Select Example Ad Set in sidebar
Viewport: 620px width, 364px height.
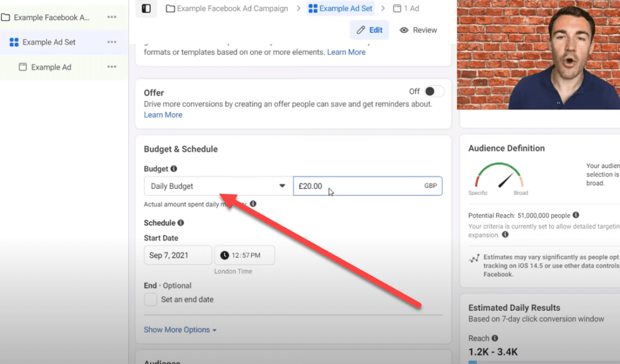point(48,42)
